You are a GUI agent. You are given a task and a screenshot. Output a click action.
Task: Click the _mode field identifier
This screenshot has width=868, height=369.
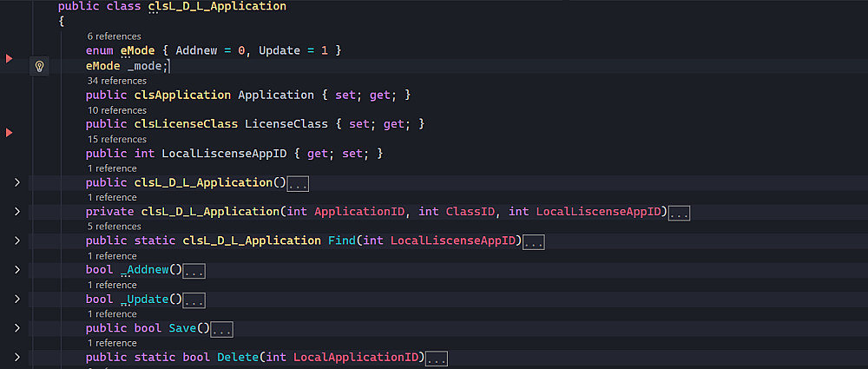144,67
